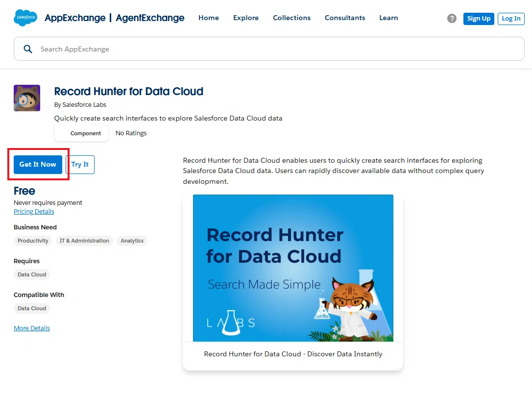Open the Pricing Details link
The height and width of the screenshot is (397, 532).
(x=34, y=211)
